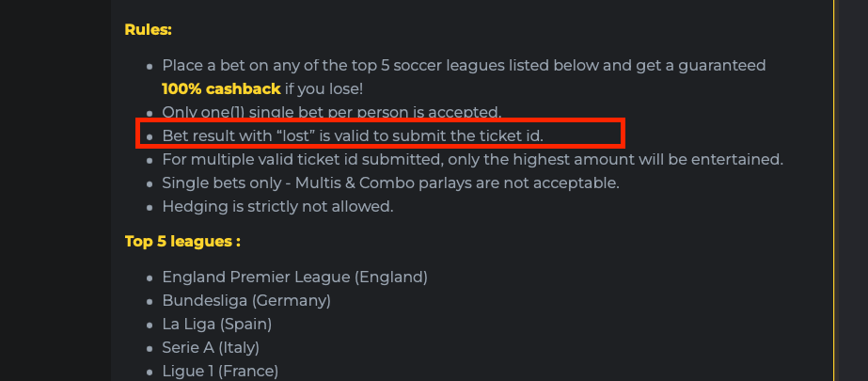
Task: Click the "Bundesliga (Germany)" list item
Action: (x=246, y=301)
